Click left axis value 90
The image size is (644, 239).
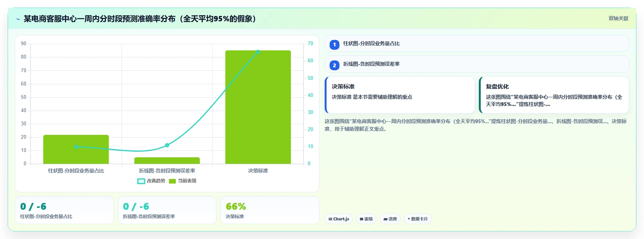coord(24,44)
